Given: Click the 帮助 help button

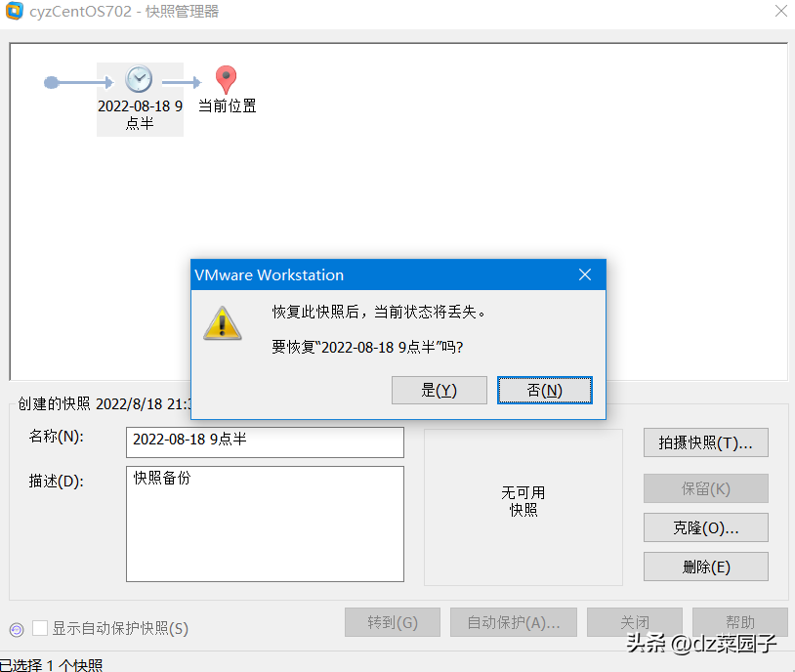Looking at the screenshot, I should coord(740,622).
